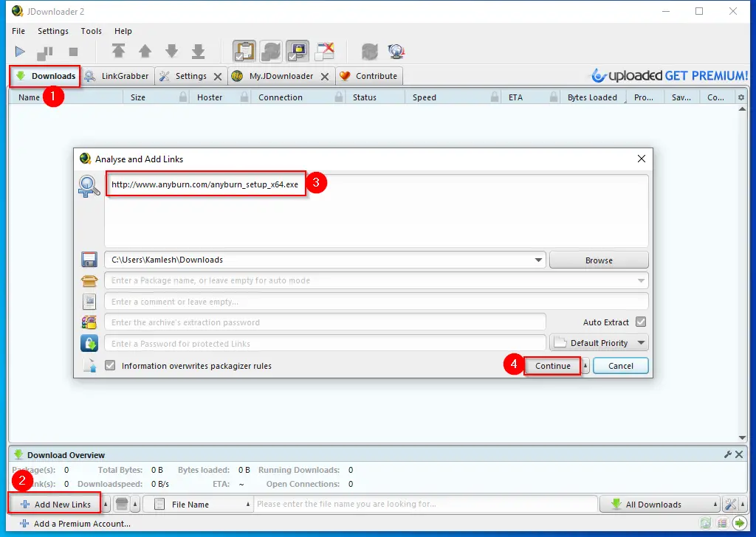The width and height of the screenshot is (756, 537).
Task: Toggle Information overwrites packagizer rules checkbox
Action: click(x=111, y=366)
